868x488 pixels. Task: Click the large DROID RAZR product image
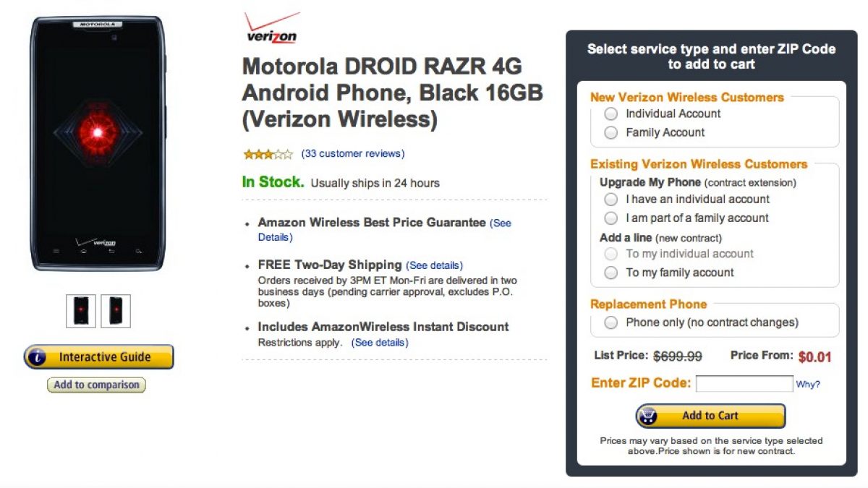pyautogui.click(x=98, y=142)
